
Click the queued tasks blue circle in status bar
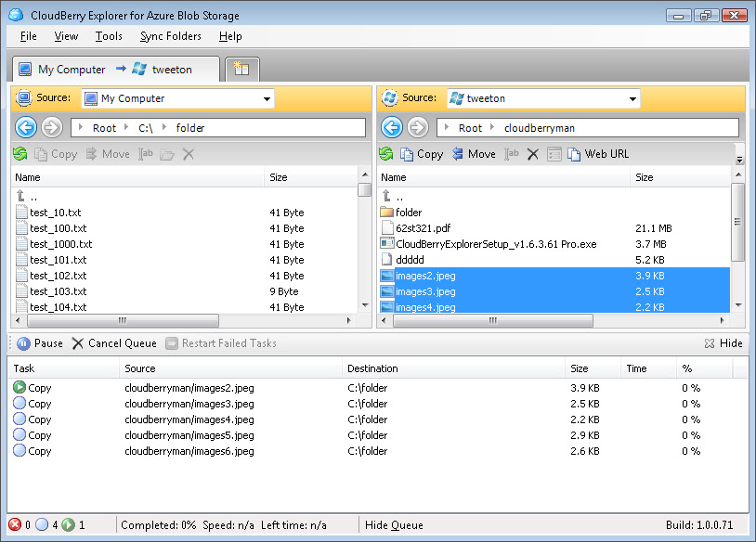click(42, 524)
